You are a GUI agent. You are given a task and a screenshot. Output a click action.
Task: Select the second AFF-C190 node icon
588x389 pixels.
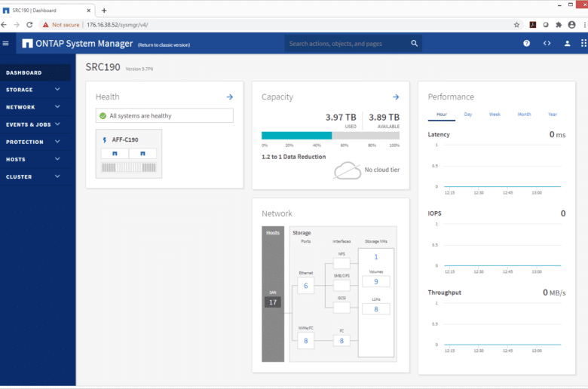[x=142, y=154]
